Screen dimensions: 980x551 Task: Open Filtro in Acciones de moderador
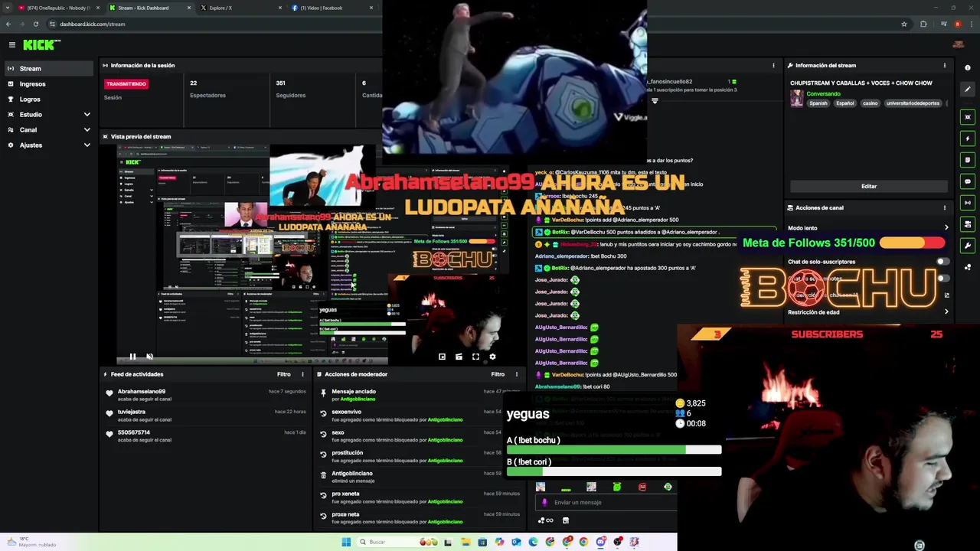point(498,374)
